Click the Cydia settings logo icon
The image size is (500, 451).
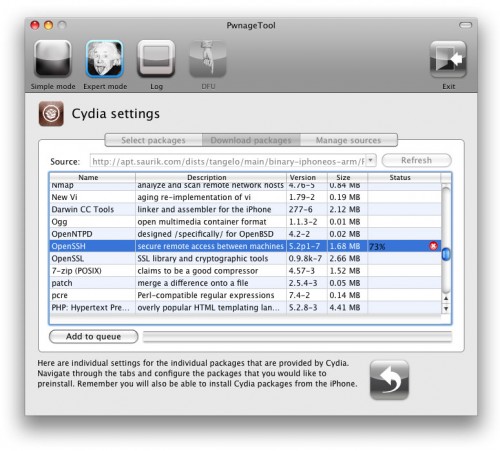pyautogui.click(x=51, y=114)
